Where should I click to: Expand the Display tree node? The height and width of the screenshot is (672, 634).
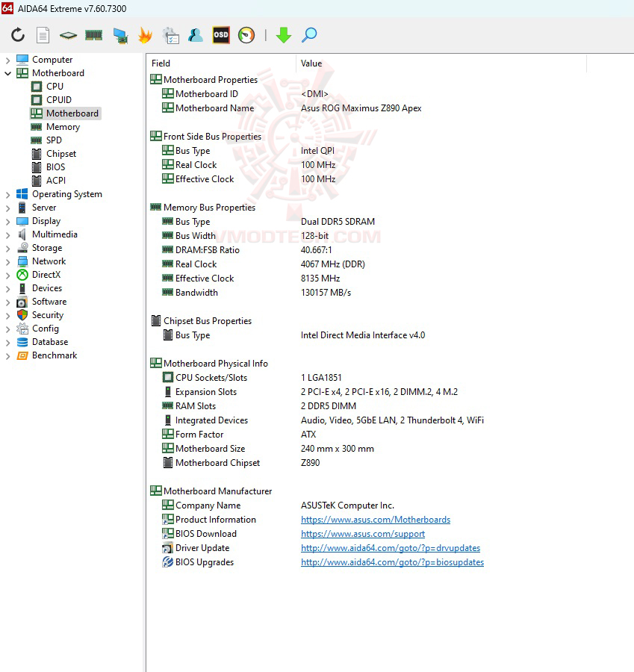7,222
